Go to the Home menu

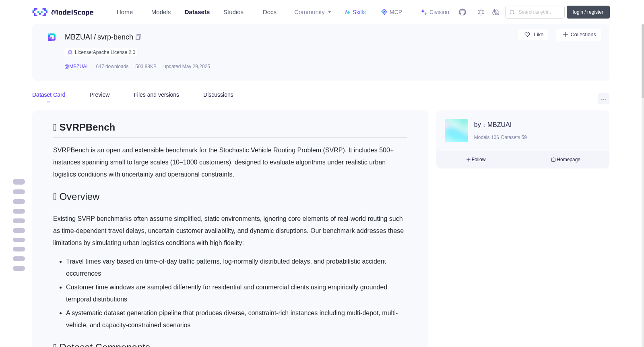coord(125,12)
